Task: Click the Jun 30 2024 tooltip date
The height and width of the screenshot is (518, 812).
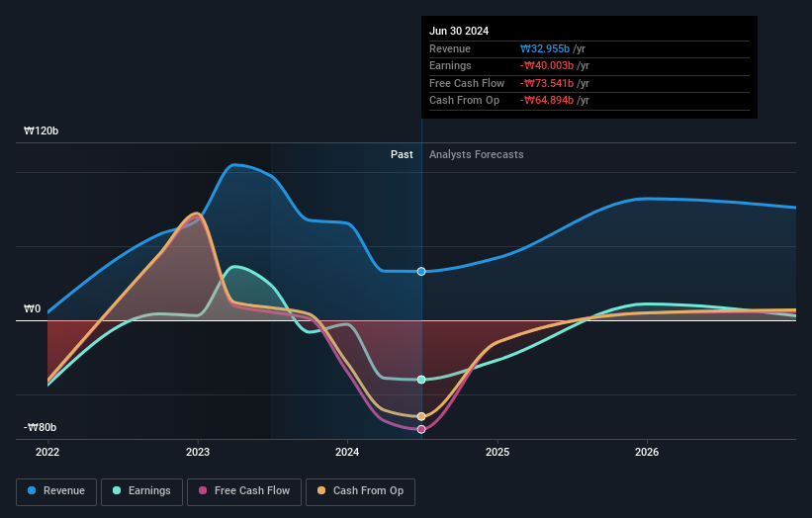Action: (459, 31)
